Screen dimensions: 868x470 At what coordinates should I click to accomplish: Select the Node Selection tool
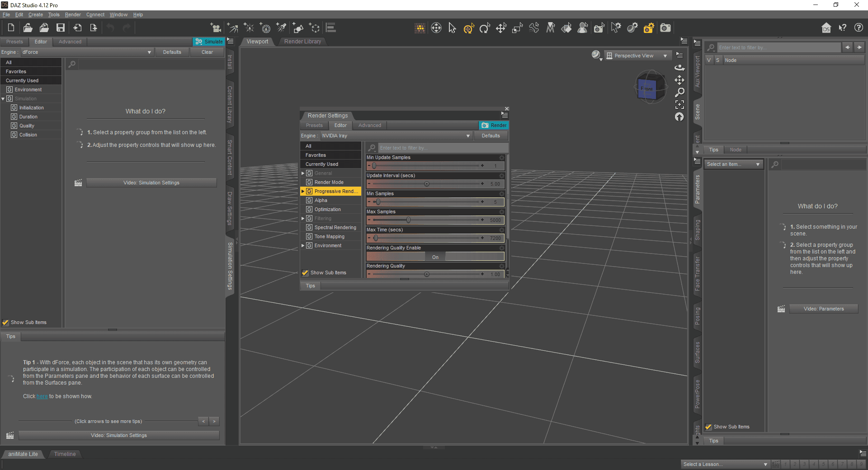click(452, 28)
